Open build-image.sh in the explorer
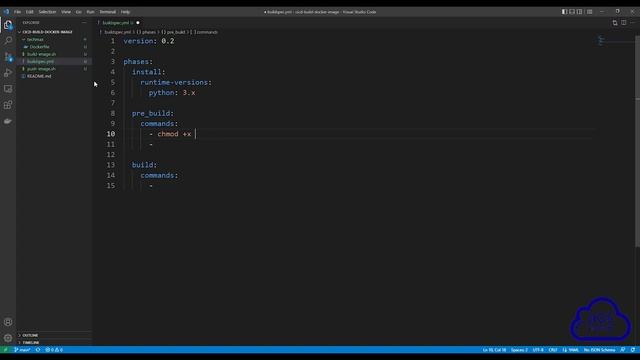This screenshot has height=360, width=640. point(41,54)
